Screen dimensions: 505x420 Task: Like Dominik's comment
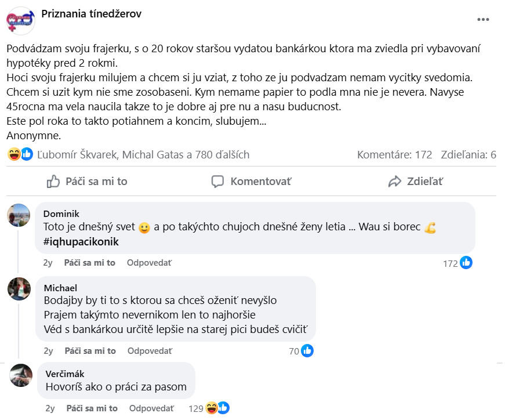pyautogui.click(x=90, y=263)
